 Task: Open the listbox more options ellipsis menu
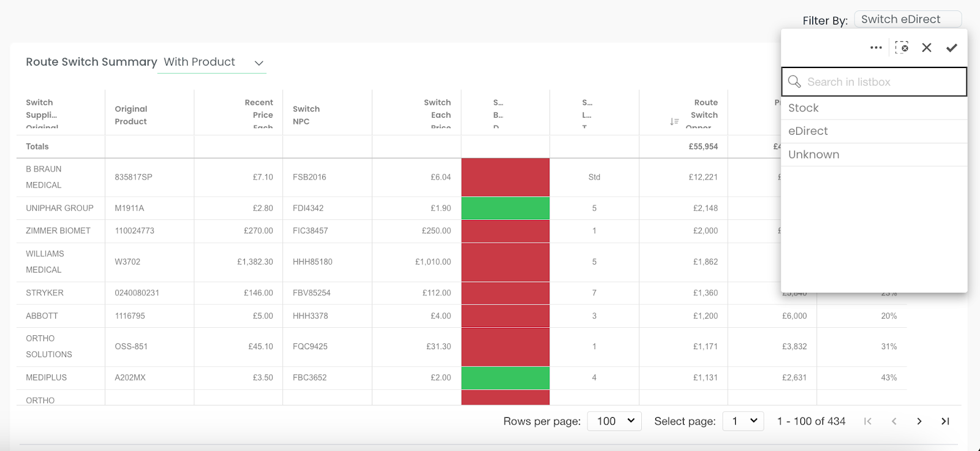tap(876, 48)
